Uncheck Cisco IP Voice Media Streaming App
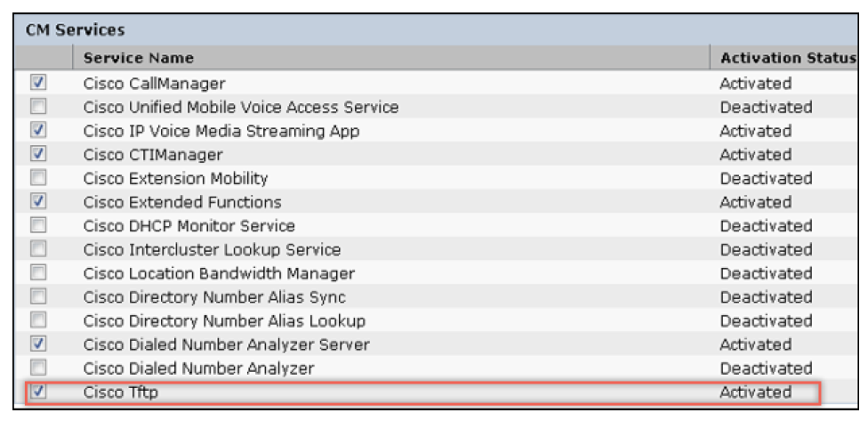The height and width of the screenshot is (421, 868). pos(38,130)
